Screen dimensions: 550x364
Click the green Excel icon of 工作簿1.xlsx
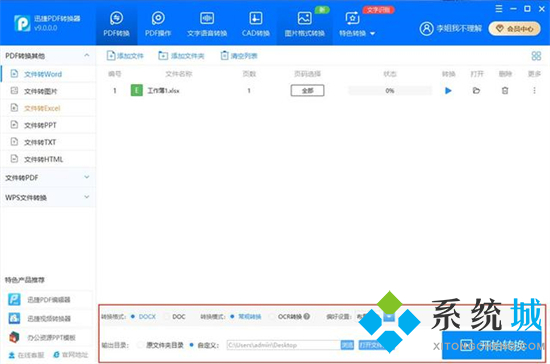tap(136, 90)
